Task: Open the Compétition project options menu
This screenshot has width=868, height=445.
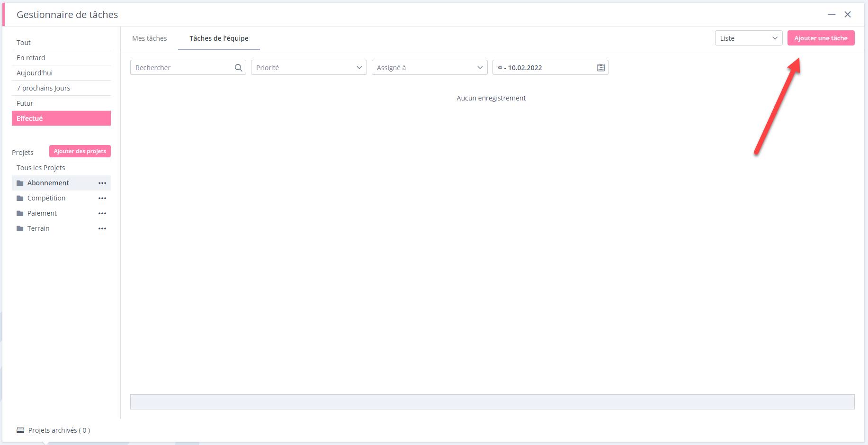Action: click(102, 198)
